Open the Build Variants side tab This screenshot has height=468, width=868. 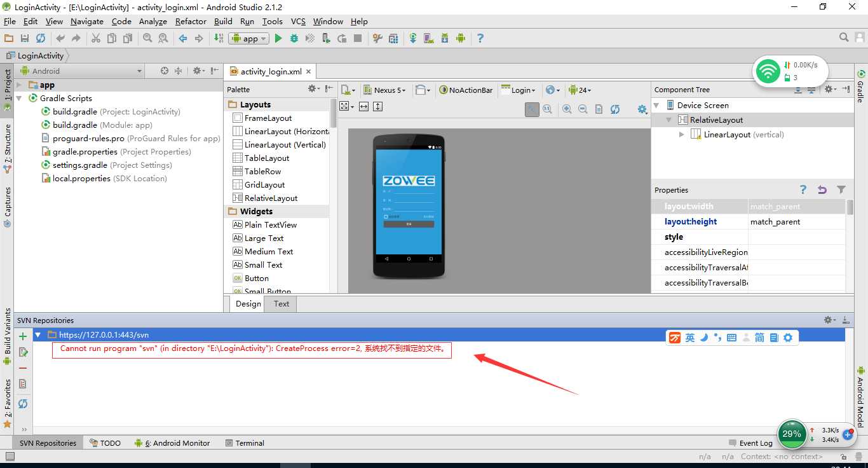(x=8, y=336)
